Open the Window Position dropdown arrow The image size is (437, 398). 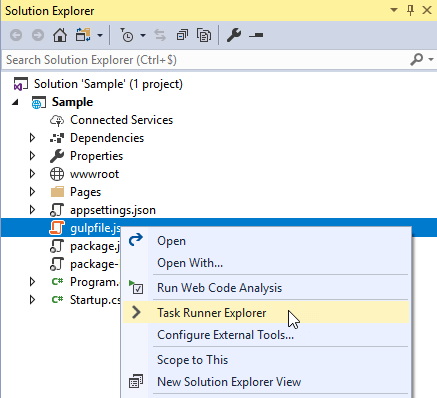coord(394,10)
